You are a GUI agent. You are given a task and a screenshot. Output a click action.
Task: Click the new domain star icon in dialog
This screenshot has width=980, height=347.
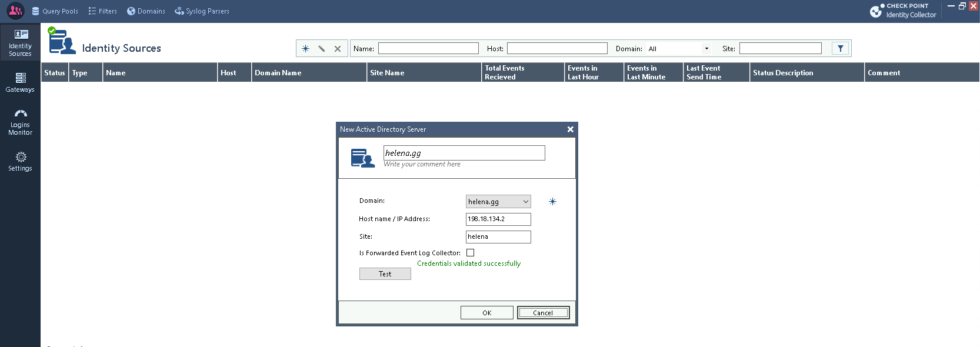[552, 202]
